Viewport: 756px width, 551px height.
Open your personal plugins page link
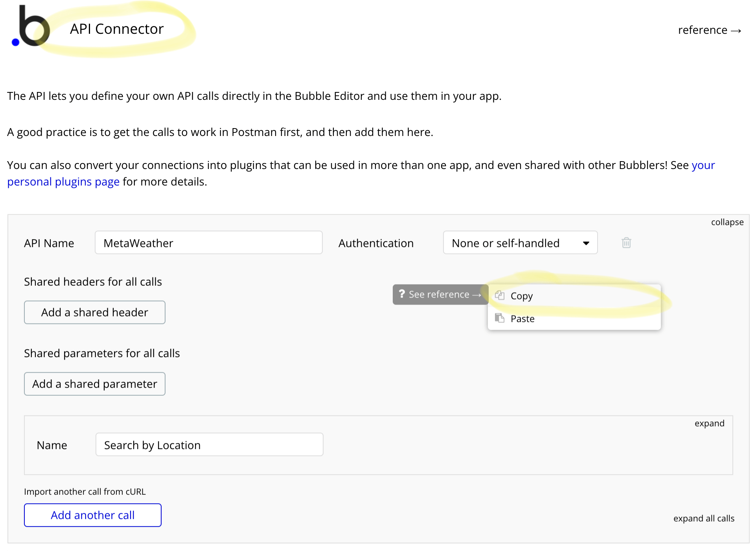pos(63,182)
